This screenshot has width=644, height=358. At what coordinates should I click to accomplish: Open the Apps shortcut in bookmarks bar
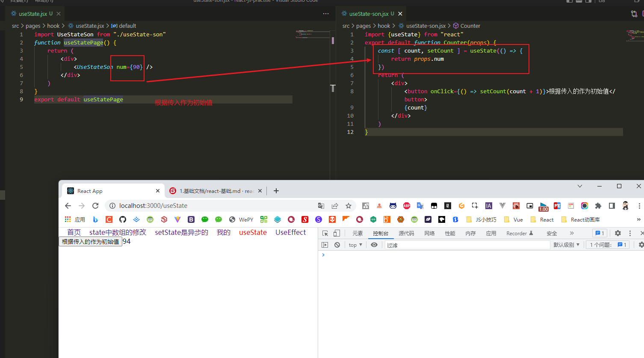pos(75,219)
